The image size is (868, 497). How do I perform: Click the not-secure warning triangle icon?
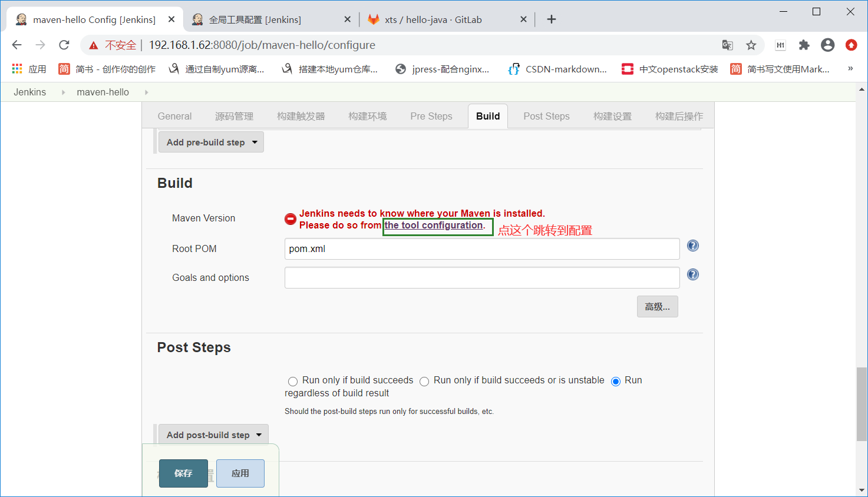(93, 45)
